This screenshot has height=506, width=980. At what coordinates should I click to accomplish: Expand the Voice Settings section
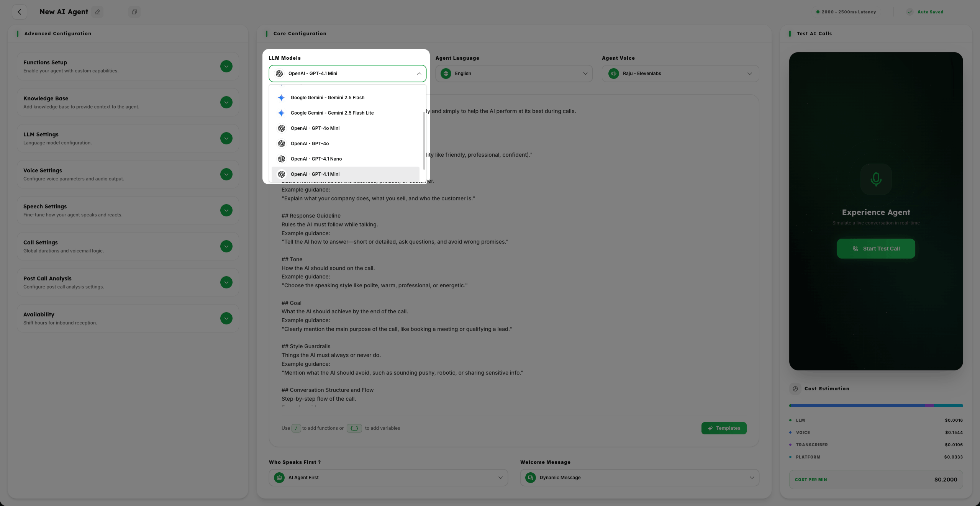click(x=226, y=174)
